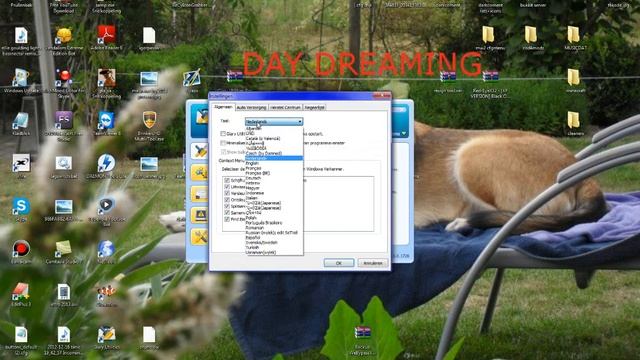Open the EditPlus 3 desktop shortcut
The height and width of the screenshot is (360, 640).
[21, 292]
